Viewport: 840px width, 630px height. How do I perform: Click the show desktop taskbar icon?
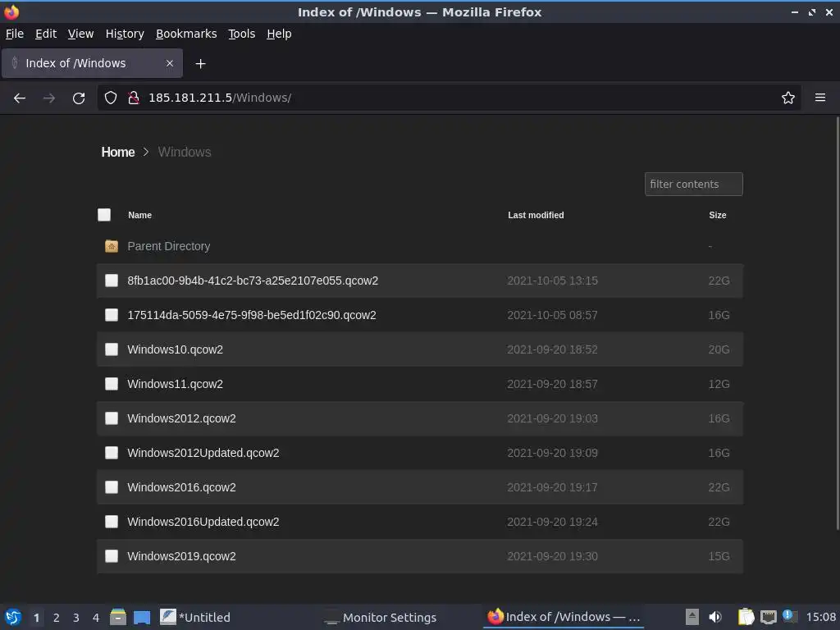tap(141, 617)
